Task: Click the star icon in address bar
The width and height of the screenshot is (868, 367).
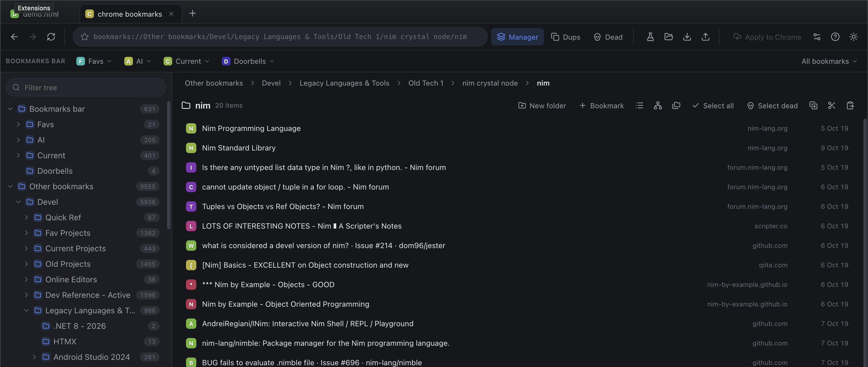Action: tap(85, 37)
